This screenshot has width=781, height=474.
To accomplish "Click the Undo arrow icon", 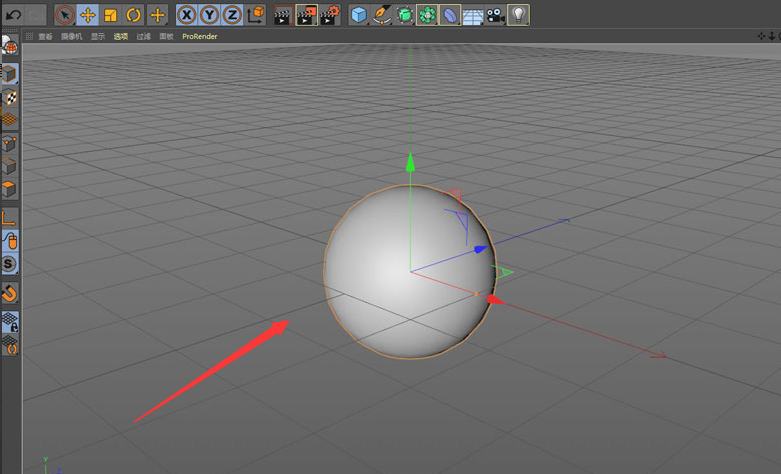I will point(13,15).
